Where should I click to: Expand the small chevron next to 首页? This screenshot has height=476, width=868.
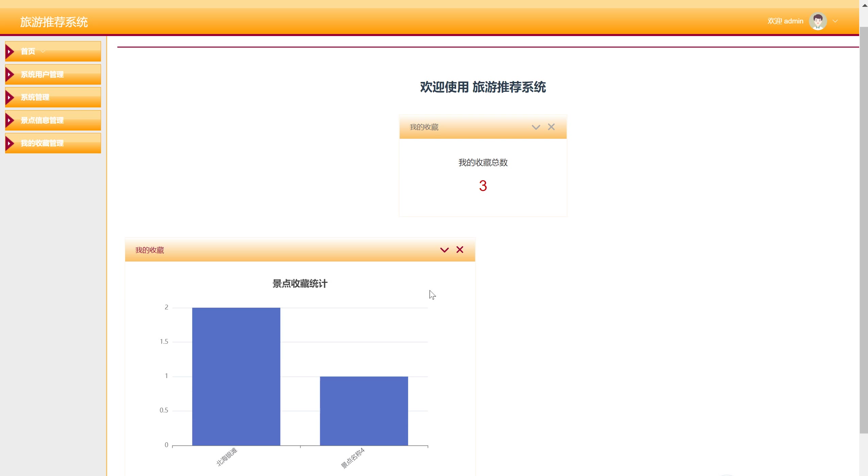[x=43, y=51]
